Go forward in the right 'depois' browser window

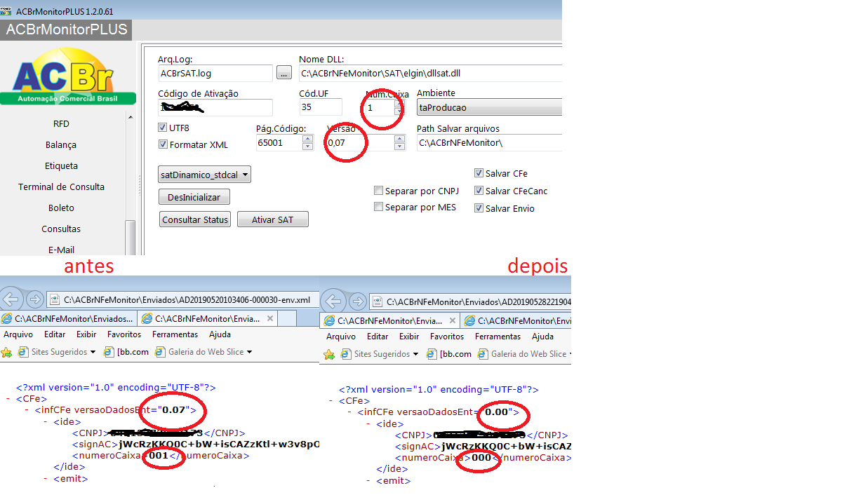click(357, 301)
